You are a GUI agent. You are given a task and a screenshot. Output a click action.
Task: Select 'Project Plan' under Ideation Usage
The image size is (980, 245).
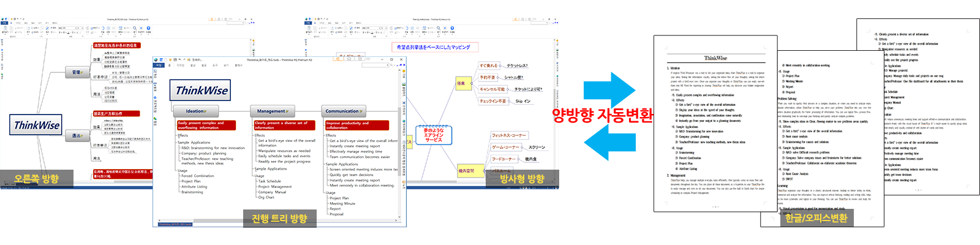tap(191, 181)
